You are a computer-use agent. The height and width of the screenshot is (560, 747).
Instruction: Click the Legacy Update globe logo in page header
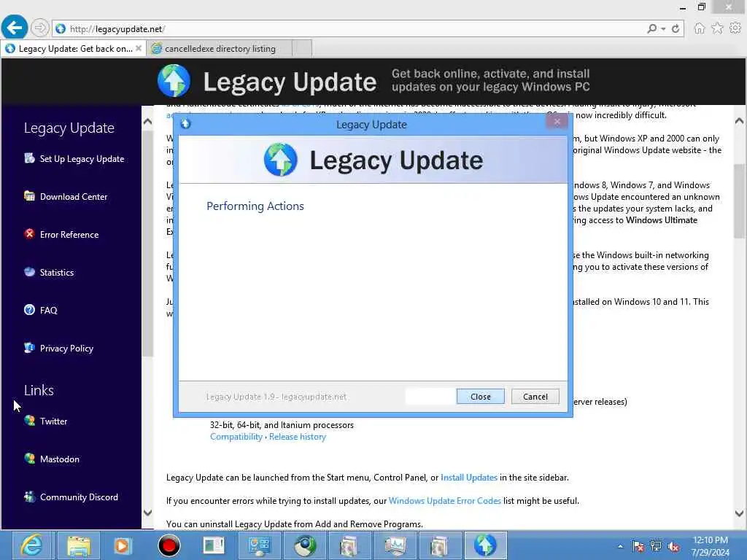click(174, 81)
